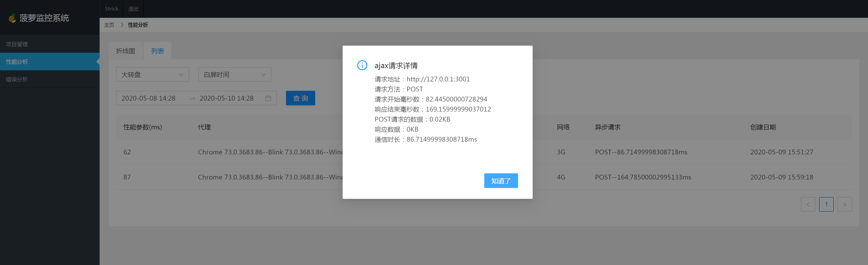Click the performance value 62 cell
The width and height of the screenshot is (868, 265).
[127, 152]
